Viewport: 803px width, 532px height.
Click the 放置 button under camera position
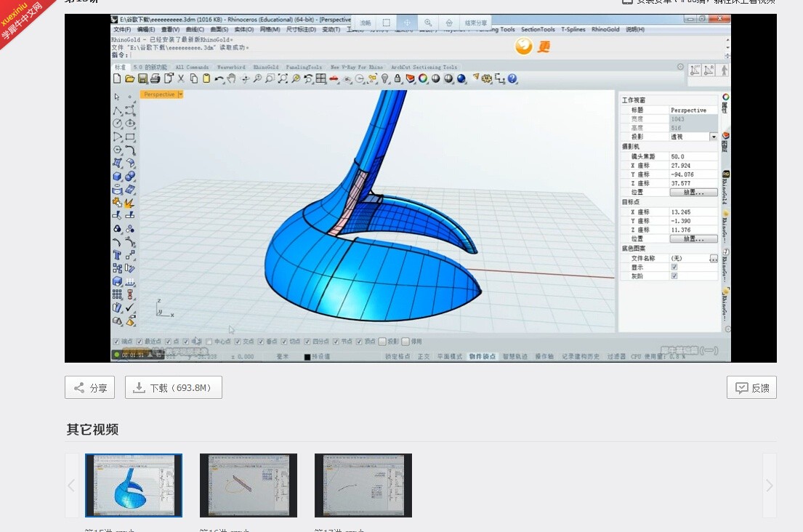pyautogui.click(x=693, y=193)
